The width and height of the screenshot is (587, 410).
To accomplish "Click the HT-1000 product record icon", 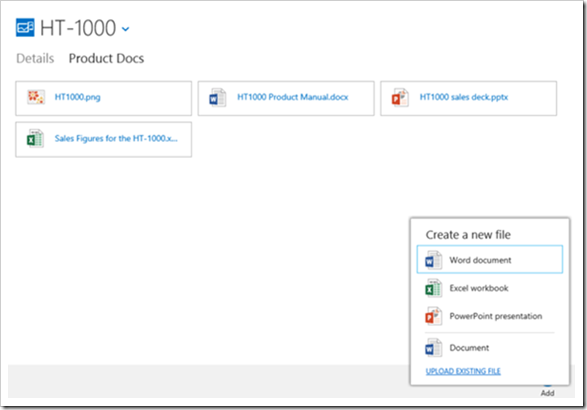I will click(25, 28).
